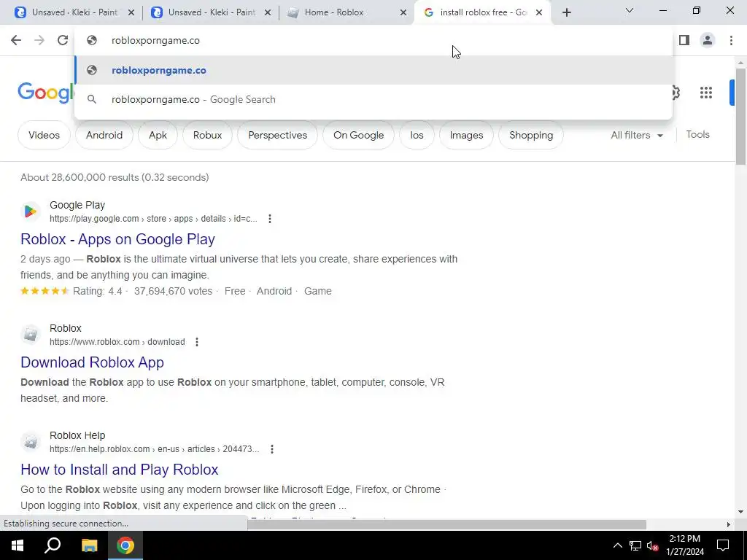Click the horizontal scrollbar right arrow
This screenshot has width=747, height=560.
tap(729, 524)
